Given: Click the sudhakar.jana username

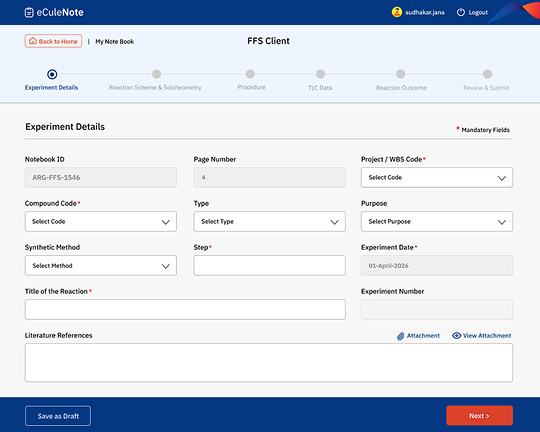Looking at the screenshot, I should [425, 12].
